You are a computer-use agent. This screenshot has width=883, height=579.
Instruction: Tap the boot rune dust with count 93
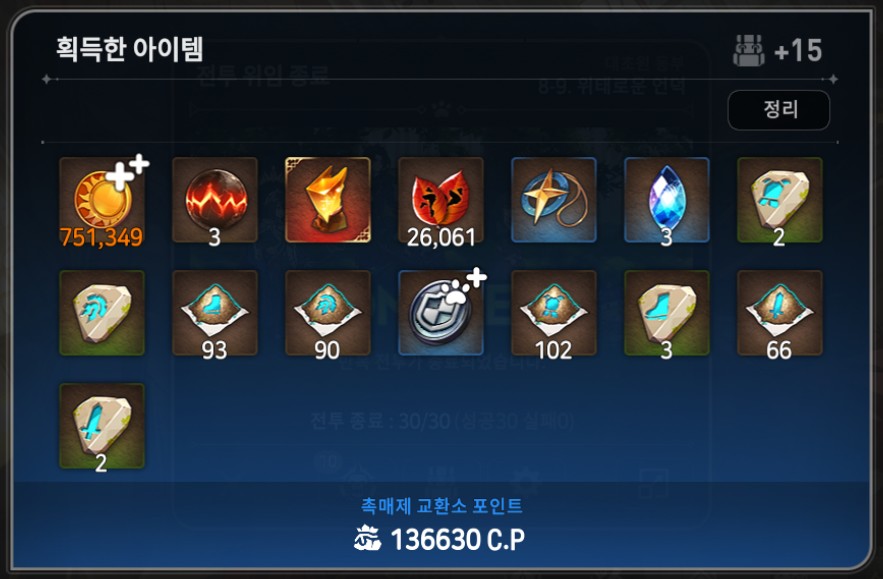pyautogui.click(x=215, y=313)
